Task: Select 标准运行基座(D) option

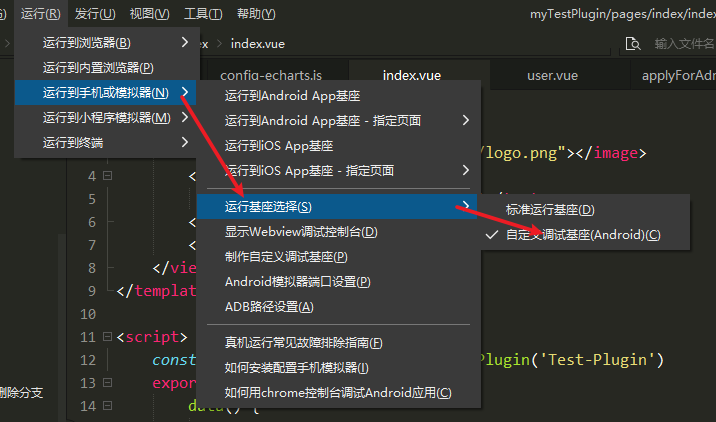Action: (x=584, y=210)
